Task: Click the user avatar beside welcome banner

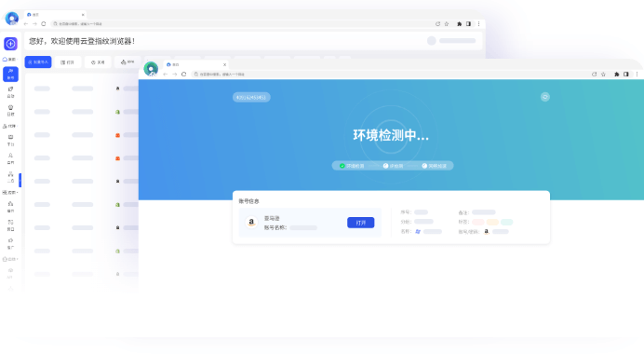Action: pyautogui.click(x=431, y=41)
